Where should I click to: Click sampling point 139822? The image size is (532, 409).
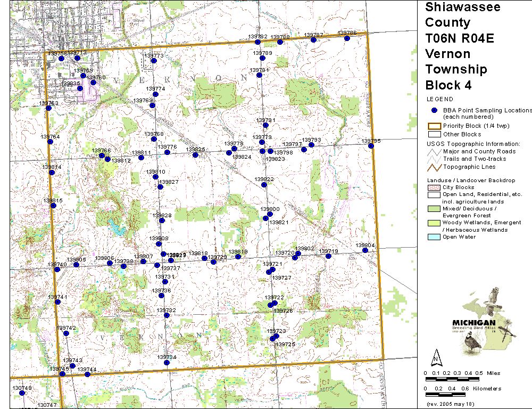[x=264, y=185]
